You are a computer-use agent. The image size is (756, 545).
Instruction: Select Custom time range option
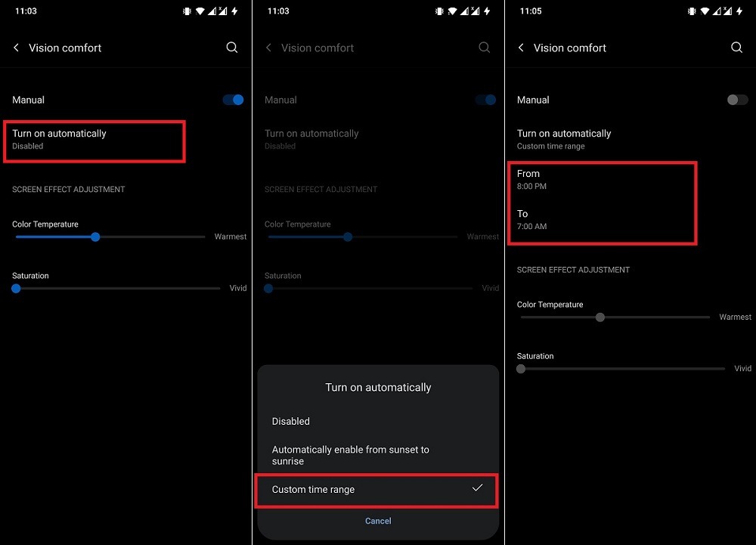coord(377,490)
